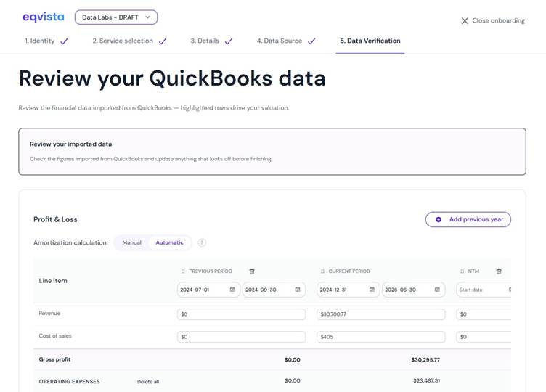This screenshot has width=546, height=392.
Task: Click the 2024-12-31 start date field
Action: tap(348, 290)
